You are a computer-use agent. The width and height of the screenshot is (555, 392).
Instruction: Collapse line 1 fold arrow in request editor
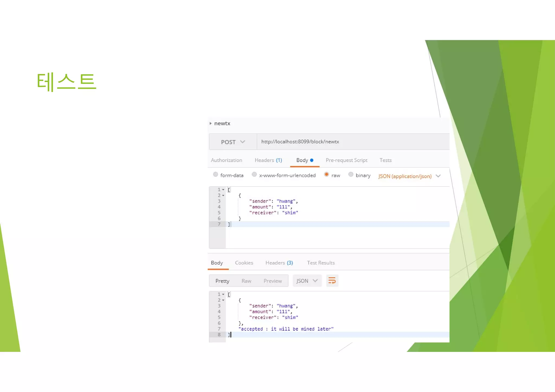pos(223,190)
